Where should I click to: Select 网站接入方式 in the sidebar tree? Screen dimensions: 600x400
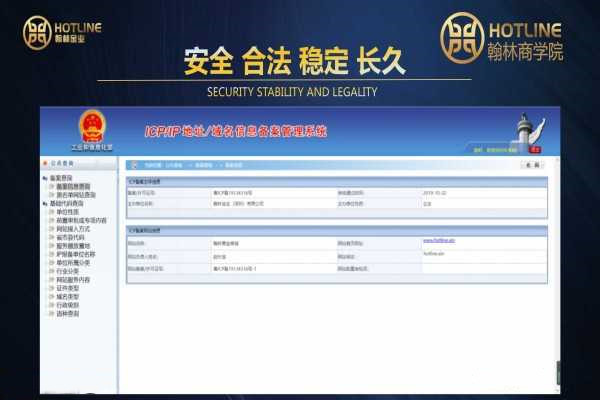point(73,229)
